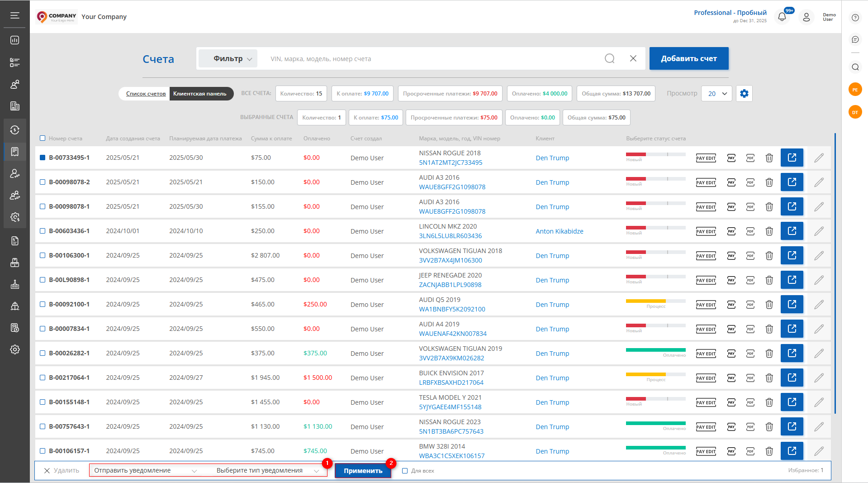Click the DT orange avatar on right panel

click(x=855, y=112)
